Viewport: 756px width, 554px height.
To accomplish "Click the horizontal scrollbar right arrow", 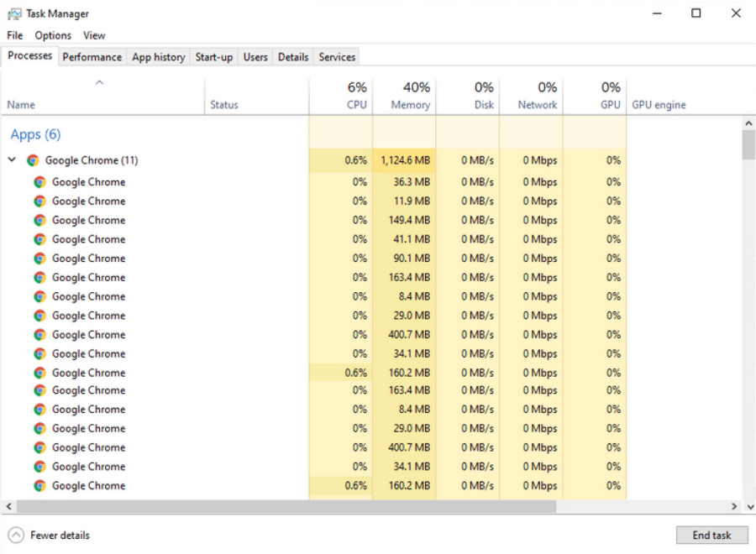I will [734, 506].
